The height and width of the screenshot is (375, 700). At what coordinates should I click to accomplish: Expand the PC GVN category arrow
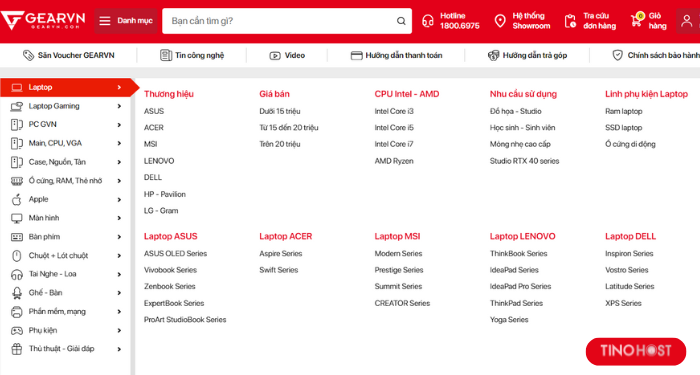[x=119, y=125]
